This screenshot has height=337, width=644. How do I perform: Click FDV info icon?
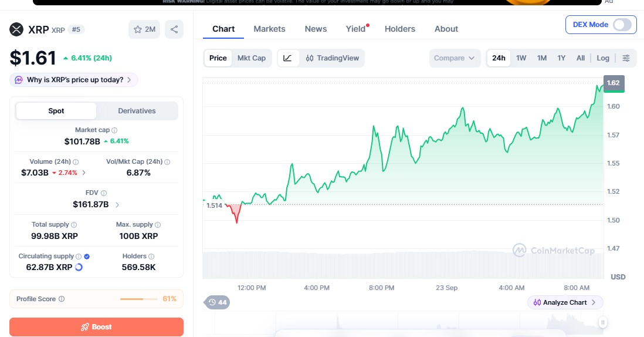(104, 193)
